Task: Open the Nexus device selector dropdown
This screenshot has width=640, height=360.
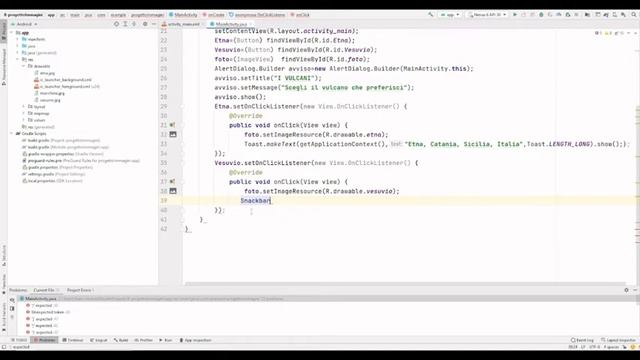Action: (x=487, y=15)
